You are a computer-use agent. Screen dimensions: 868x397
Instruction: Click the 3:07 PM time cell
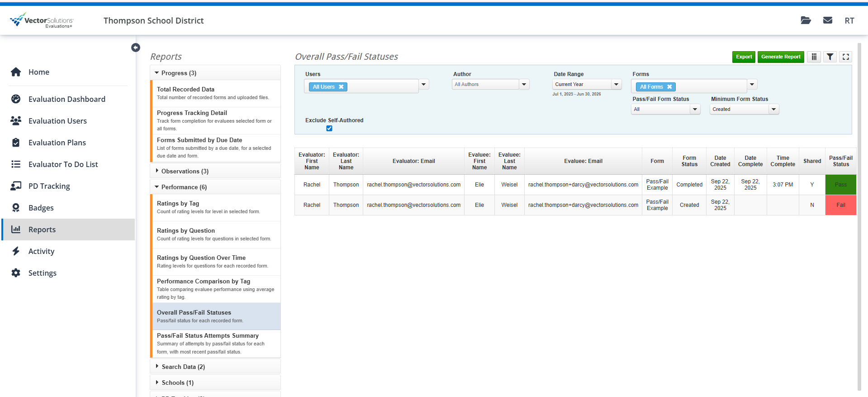click(x=783, y=185)
